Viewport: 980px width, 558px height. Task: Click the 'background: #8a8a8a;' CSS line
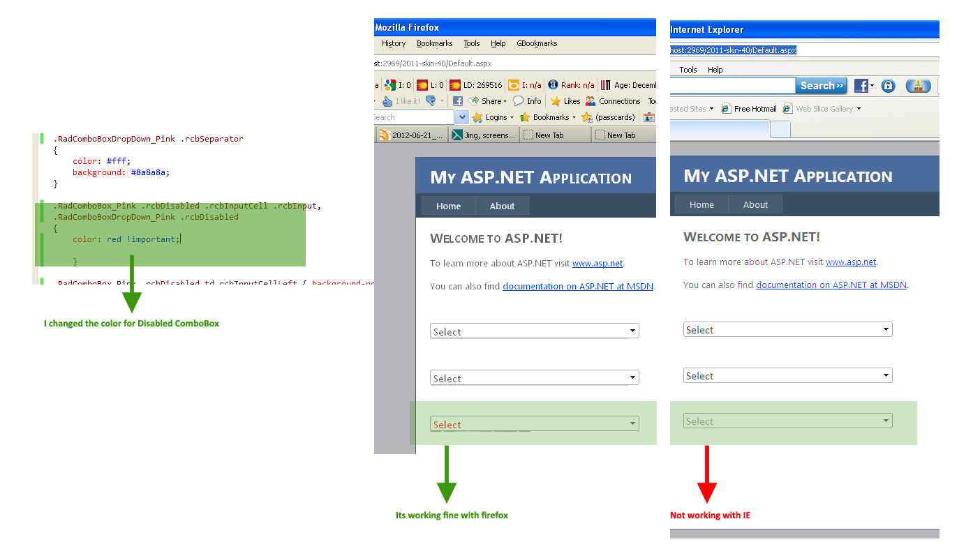(121, 172)
